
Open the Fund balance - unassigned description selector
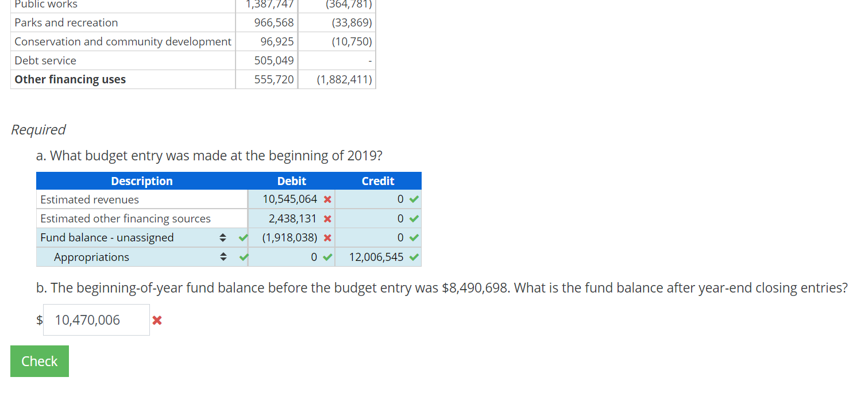(223, 237)
